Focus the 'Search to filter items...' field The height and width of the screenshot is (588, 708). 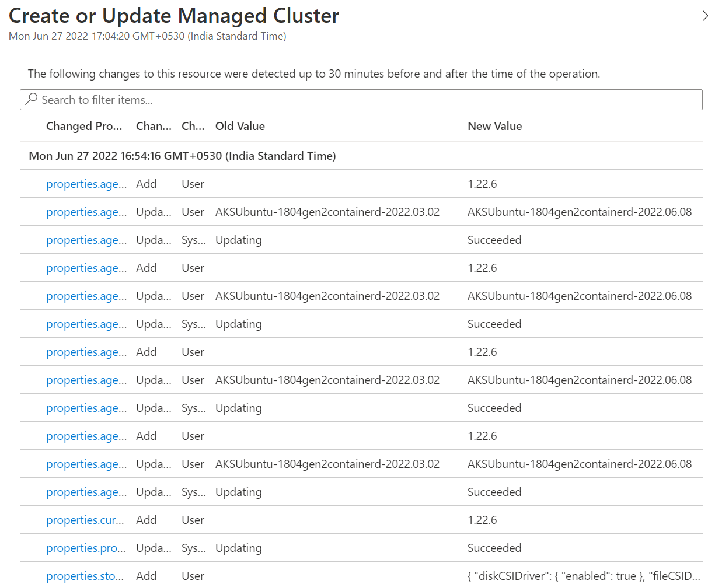(361, 100)
